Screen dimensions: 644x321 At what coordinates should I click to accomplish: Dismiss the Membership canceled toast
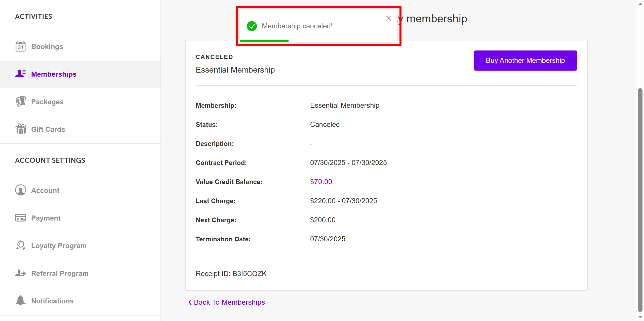(388, 18)
